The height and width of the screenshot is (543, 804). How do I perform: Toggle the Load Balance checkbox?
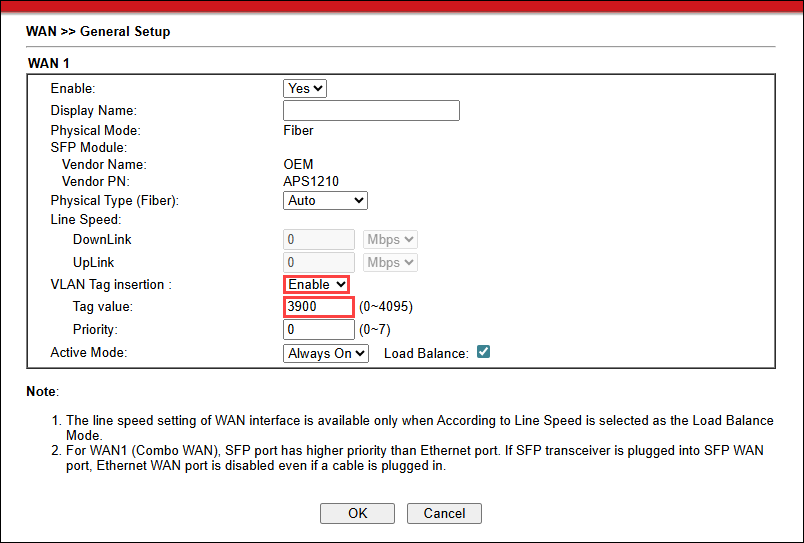pyautogui.click(x=483, y=353)
